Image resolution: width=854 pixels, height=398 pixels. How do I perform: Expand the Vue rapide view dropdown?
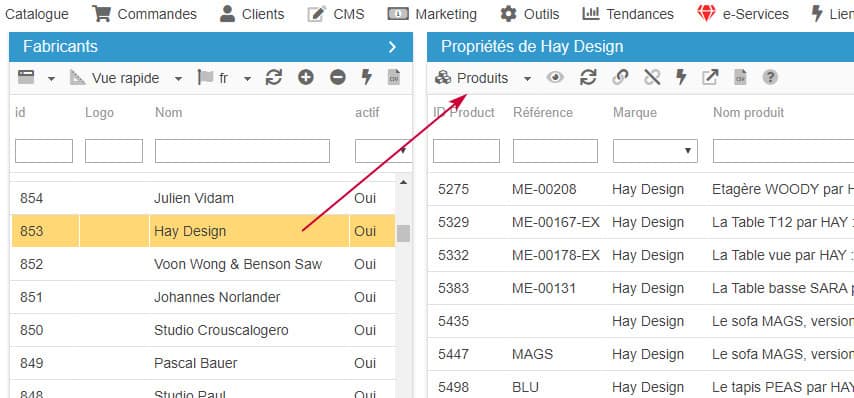point(178,79)
